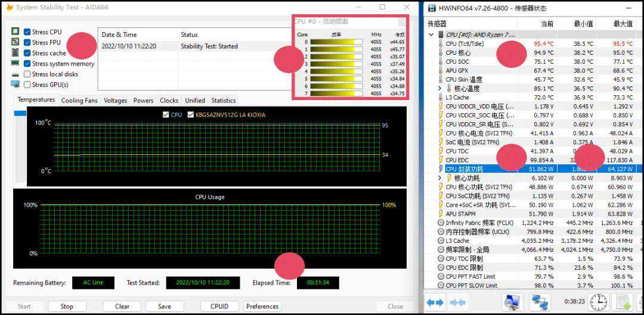Click the Preferences button
This screenshot has width=644, height=315.
[262, 306]
